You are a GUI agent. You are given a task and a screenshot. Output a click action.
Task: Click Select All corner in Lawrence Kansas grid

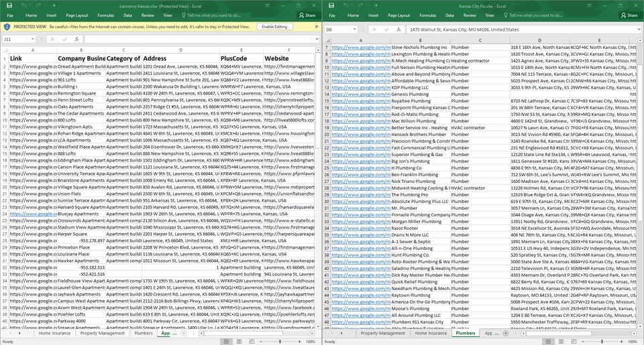click(x=4, y=50)
